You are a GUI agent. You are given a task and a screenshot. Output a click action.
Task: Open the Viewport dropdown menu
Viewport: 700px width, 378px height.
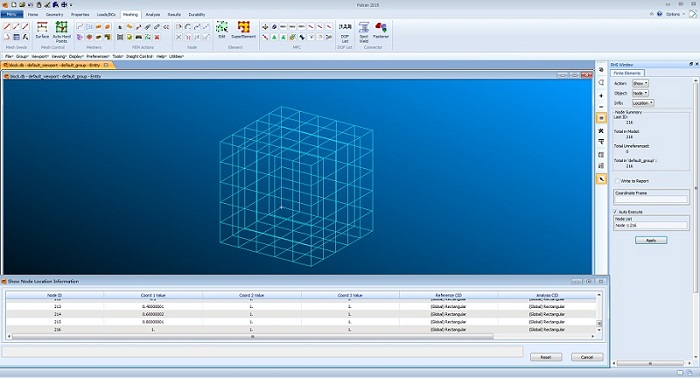pyautogui.click(x=40, y=56)
